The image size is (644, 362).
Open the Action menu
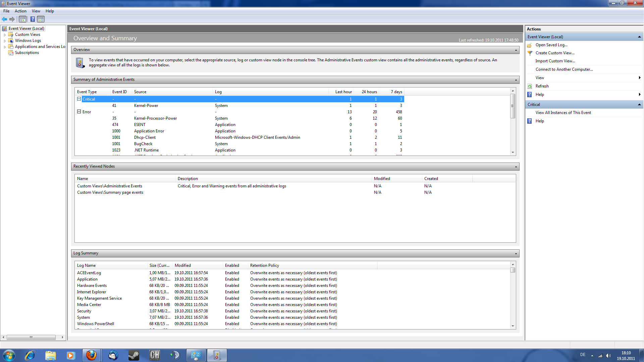20,11
